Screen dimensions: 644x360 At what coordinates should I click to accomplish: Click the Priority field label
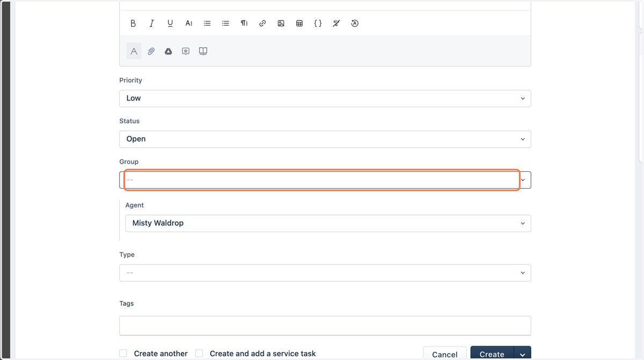coord(130,80)
